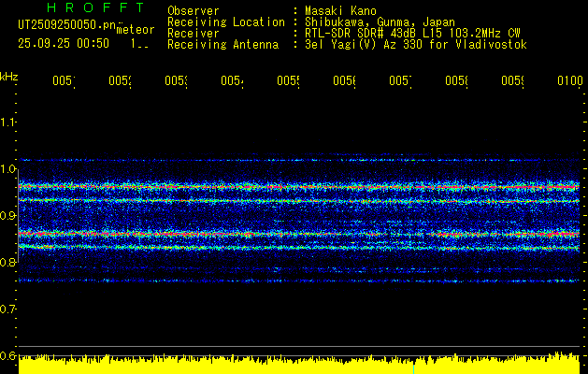Click the 0059 time marker
Screen dimensions: 588x374
tap(512, 81)
